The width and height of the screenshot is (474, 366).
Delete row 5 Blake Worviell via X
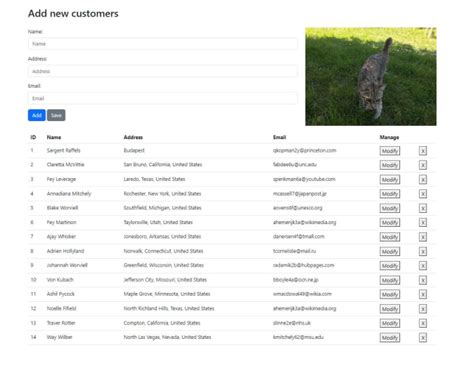click(x=423, y=208)
